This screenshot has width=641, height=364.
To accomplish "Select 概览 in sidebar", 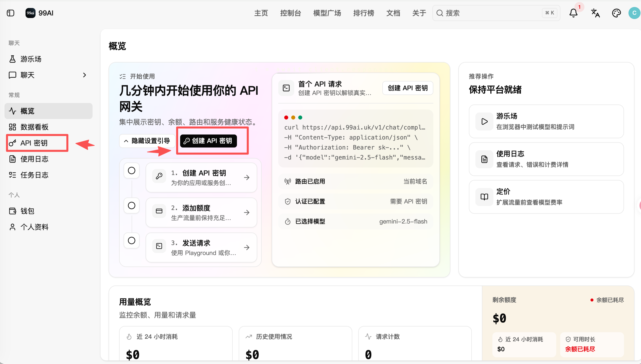I will 49,111.
